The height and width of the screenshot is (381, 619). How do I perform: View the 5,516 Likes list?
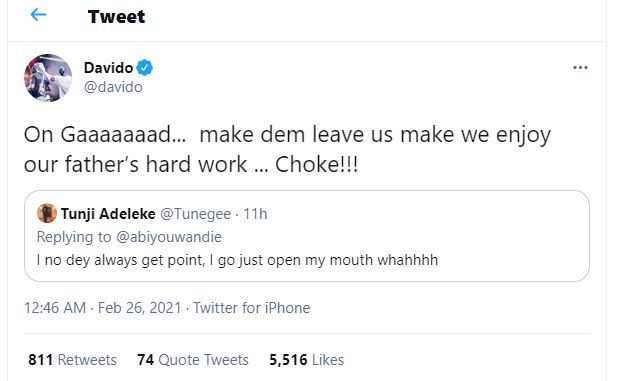click(306, 360)
